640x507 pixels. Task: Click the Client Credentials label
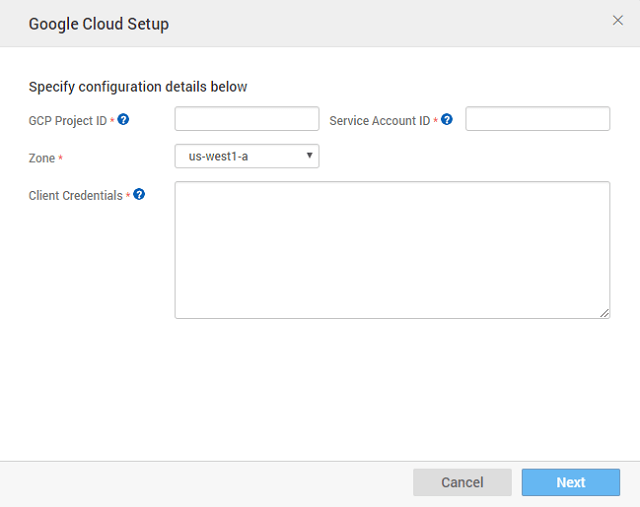[75, 196]
